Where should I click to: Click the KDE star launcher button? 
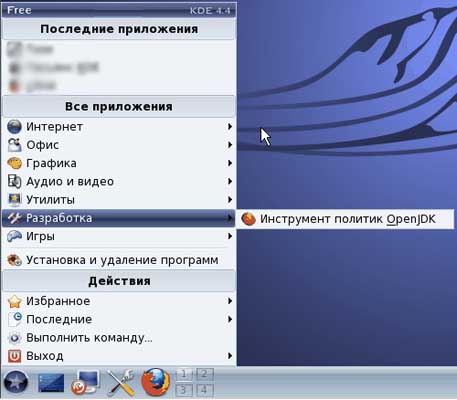pos(15,382)
